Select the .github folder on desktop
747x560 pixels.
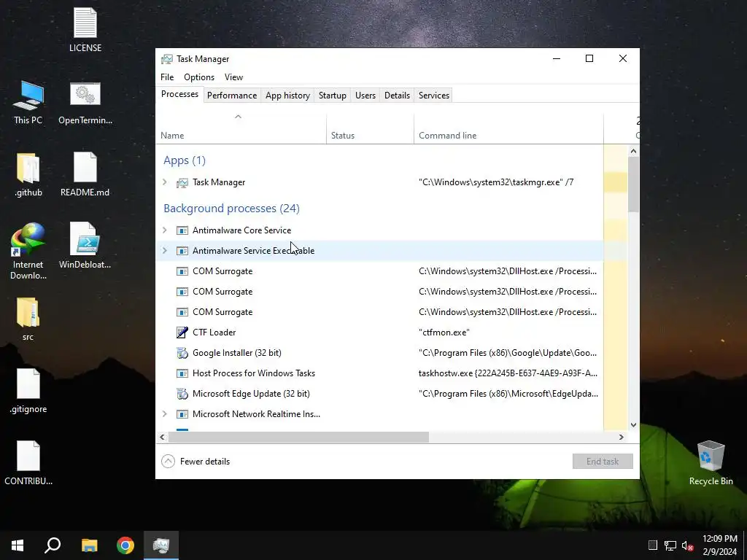28,175
